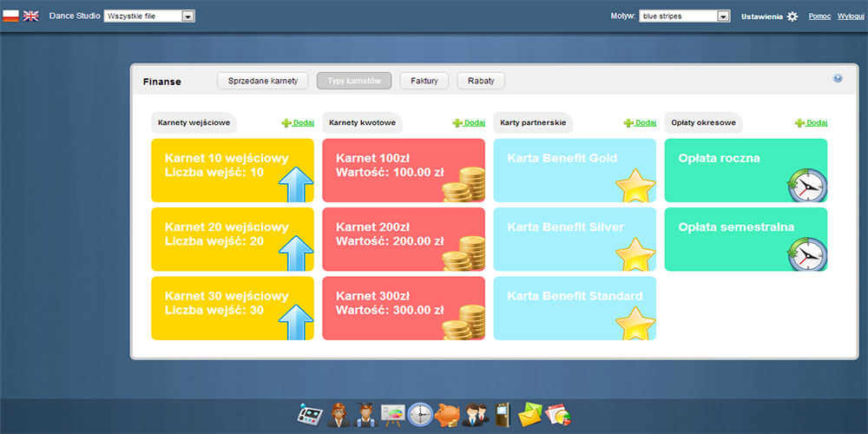The image size is (868, 434).
Task: Open the control panel console dock icon
Action: pos(309,414)
